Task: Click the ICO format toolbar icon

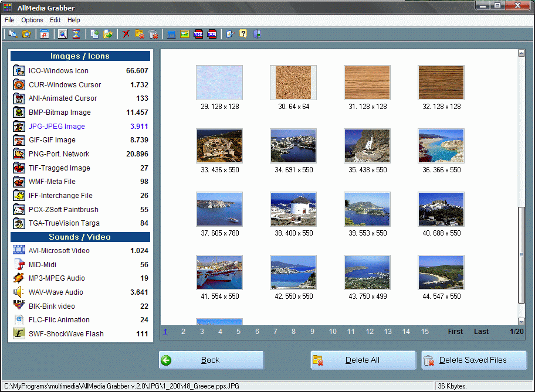Action: (212, 35)
